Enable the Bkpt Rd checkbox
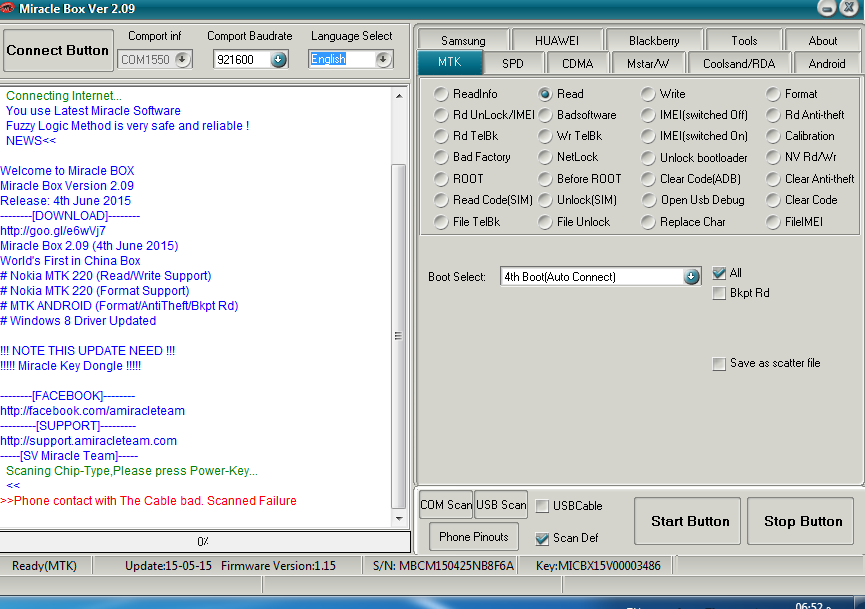Viewport: 865px width, 609px height. (x=719, y=293)
